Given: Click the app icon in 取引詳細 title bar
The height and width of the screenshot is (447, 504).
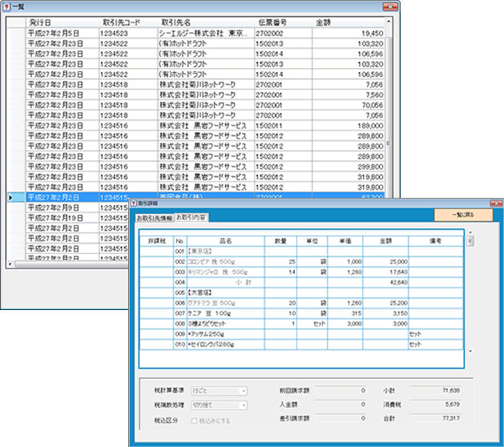Looking at the screenshot, I should pyautogui.click(x=134, y=203).
